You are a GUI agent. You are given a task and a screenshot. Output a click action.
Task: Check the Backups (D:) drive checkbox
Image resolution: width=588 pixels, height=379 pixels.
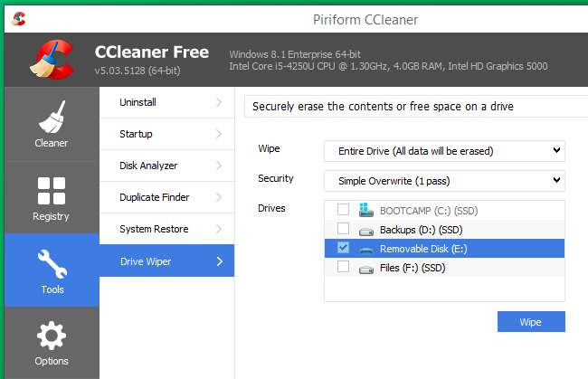pos(343,228)
